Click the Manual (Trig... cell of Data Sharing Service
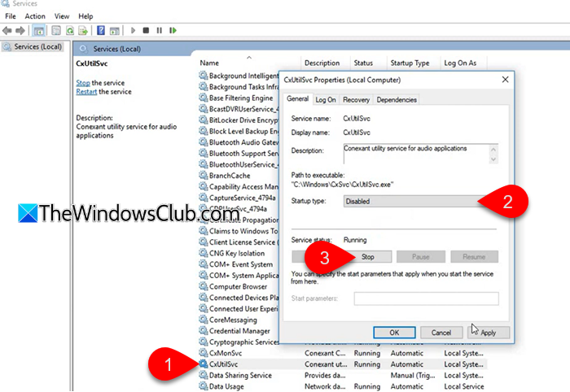The width and height of the screenshot is (570, 392). pos(413,375)
